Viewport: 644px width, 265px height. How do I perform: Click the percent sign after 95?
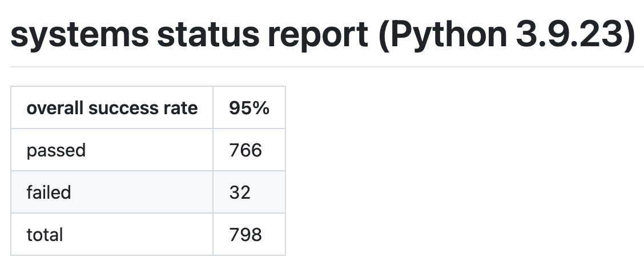[261, 108]
